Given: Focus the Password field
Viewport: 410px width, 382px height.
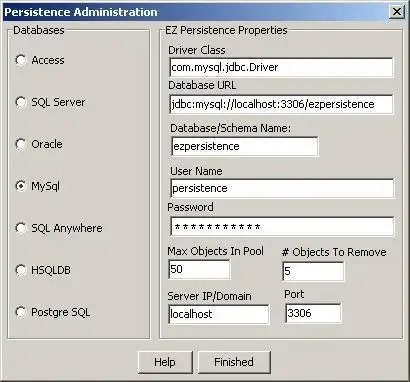Looking at the screenshot, I should (x=282, y=227).
